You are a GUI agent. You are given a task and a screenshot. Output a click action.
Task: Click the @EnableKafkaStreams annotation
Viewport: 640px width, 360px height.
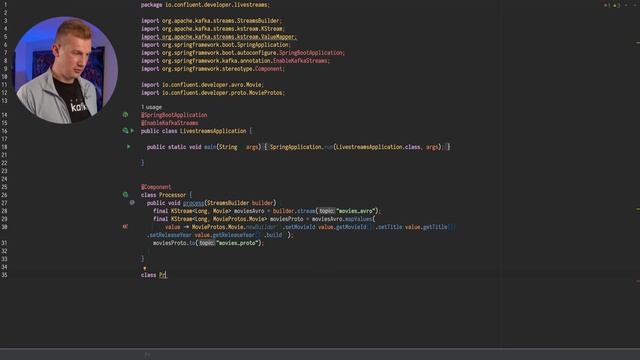pyautogui.click(x=169, y=123)
